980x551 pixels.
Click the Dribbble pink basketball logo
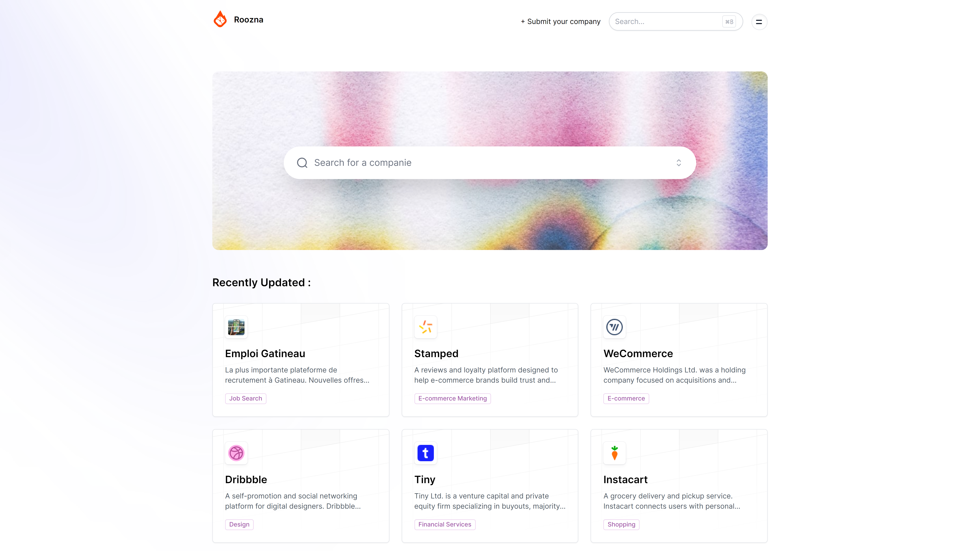tap(236, 453)
